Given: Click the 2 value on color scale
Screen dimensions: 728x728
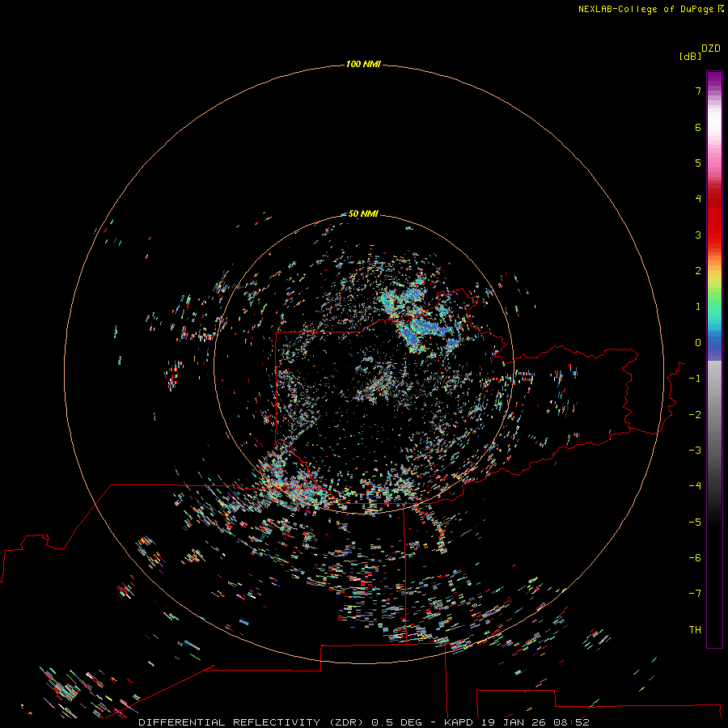Looking at the screenshot, I should click(698, 271).
